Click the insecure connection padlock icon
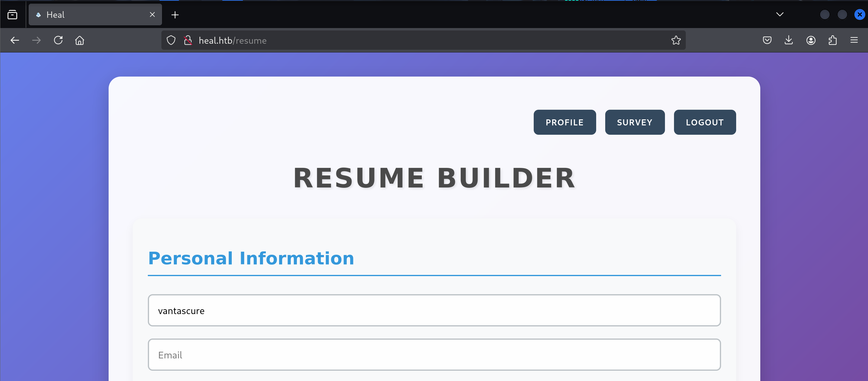The width and height of the screenshot is (868, 381). [x=188, y=40]
